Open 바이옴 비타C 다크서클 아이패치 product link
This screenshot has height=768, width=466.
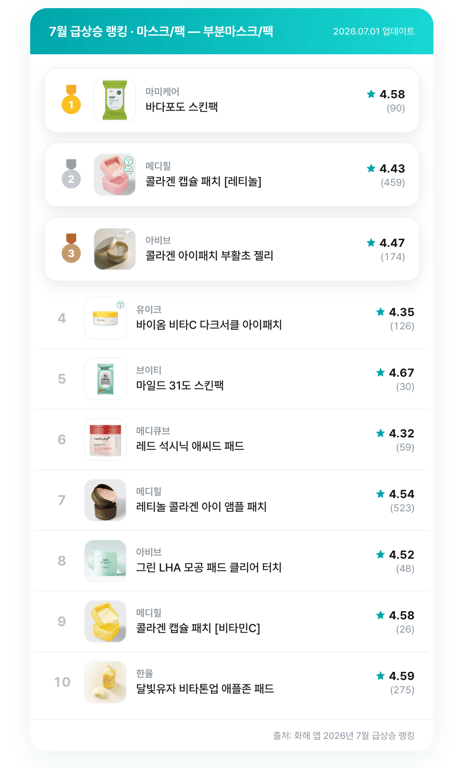point(209,325)
